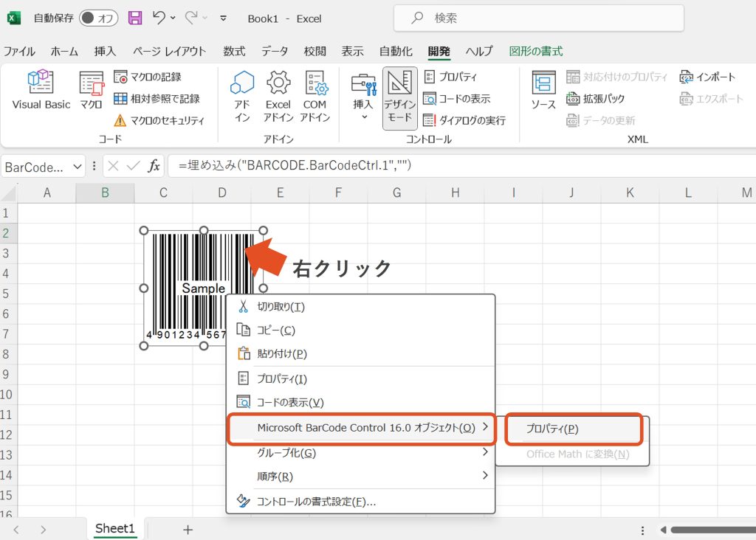Click ribbon コードの表示 button

pyautogui.click(x=456, y=99)
